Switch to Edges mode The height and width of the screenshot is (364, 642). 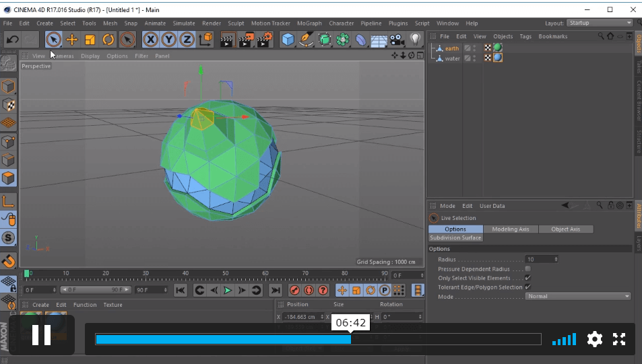[x=8, y=160]
